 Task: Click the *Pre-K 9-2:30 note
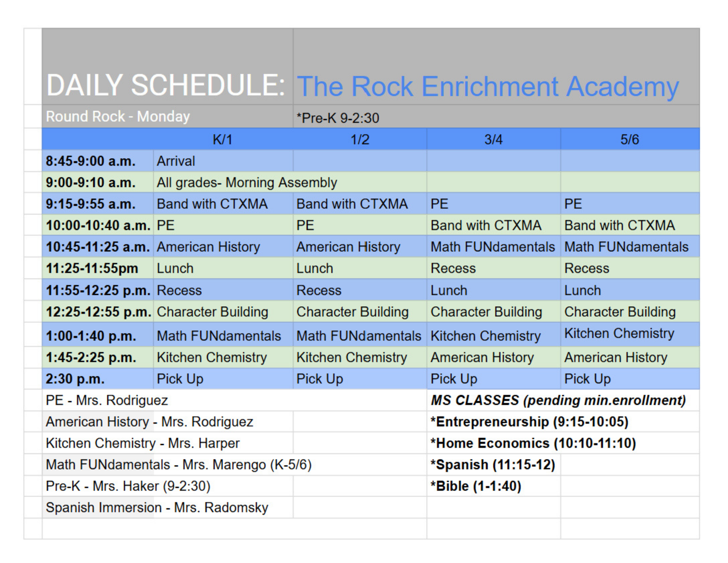[x=338, y=118]
